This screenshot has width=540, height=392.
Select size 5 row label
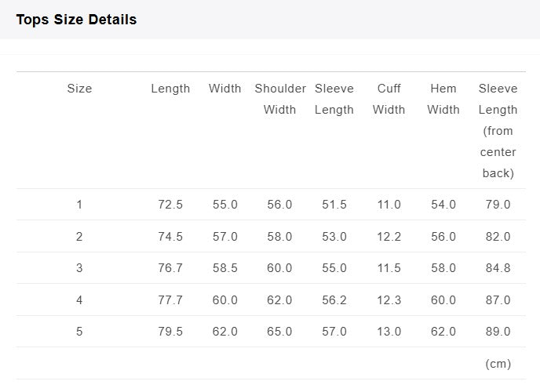pyautogui.click(x=79, y=332)
